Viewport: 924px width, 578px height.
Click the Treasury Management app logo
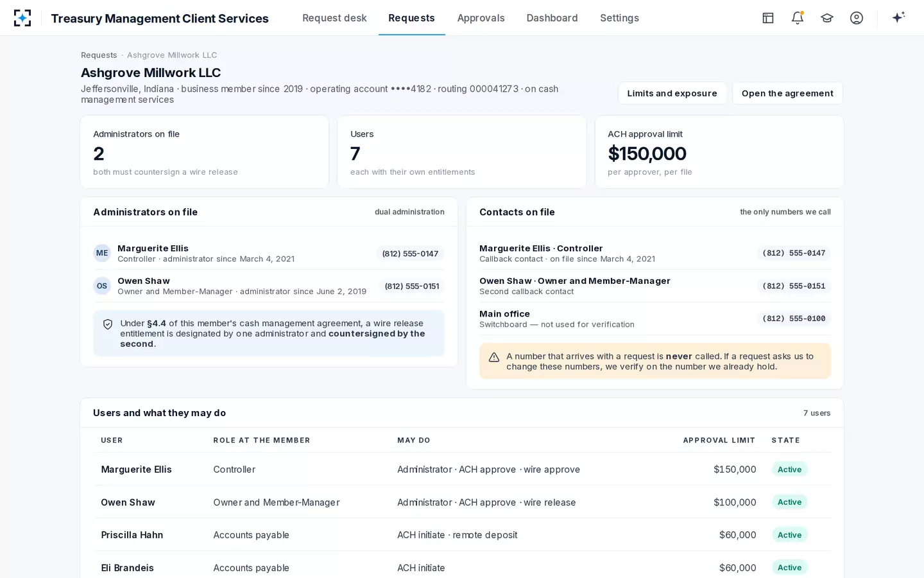22,18
